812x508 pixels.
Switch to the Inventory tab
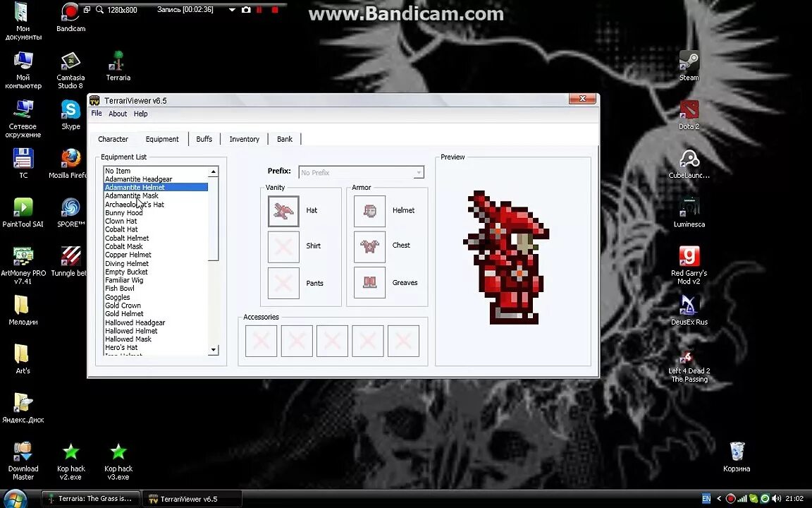244,139
